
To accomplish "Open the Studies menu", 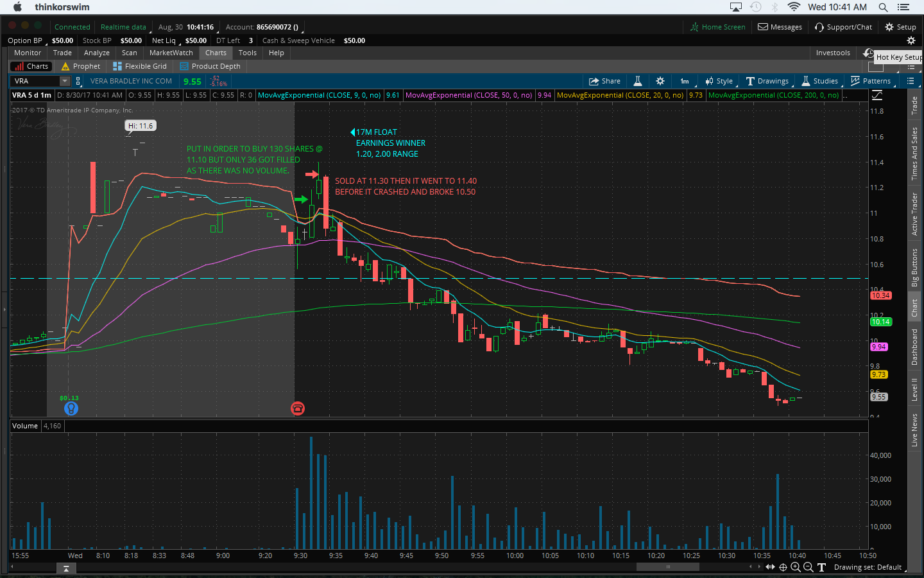I will coord(819,81).
